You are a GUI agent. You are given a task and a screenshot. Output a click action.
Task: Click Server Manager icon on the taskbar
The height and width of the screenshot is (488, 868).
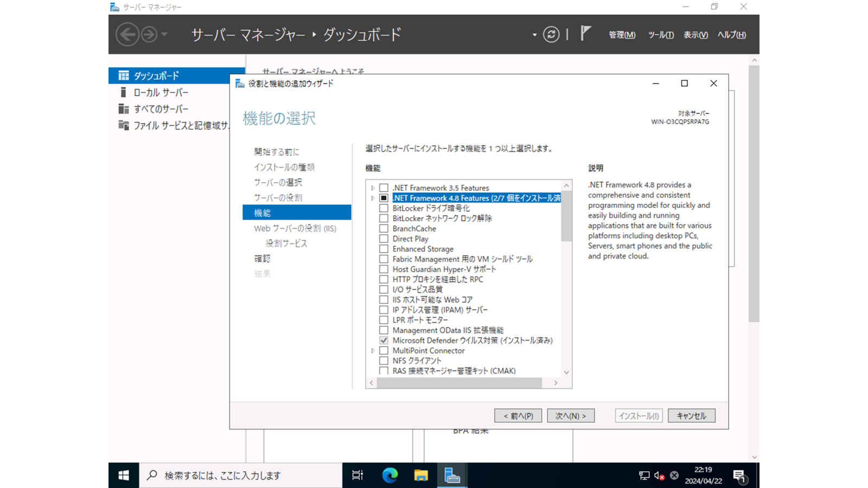[452, 476]
